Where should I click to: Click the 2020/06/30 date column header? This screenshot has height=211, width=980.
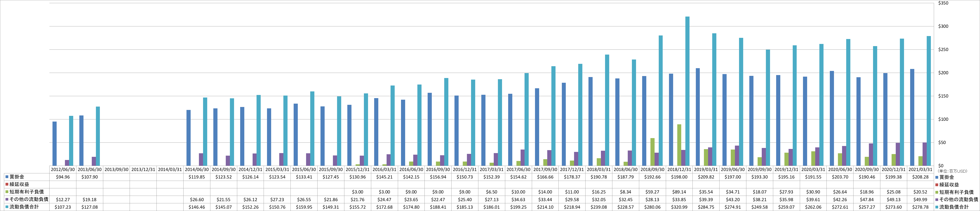[840, 170]
